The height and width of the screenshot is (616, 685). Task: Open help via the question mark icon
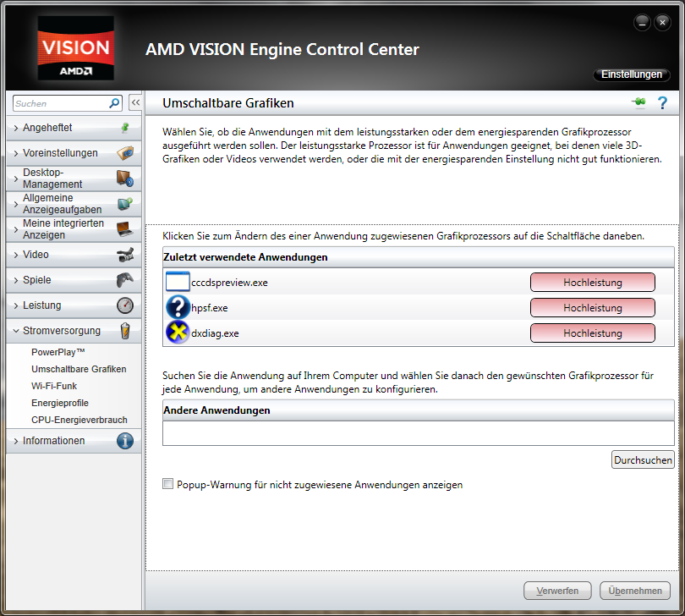click(x=662, y=102)
